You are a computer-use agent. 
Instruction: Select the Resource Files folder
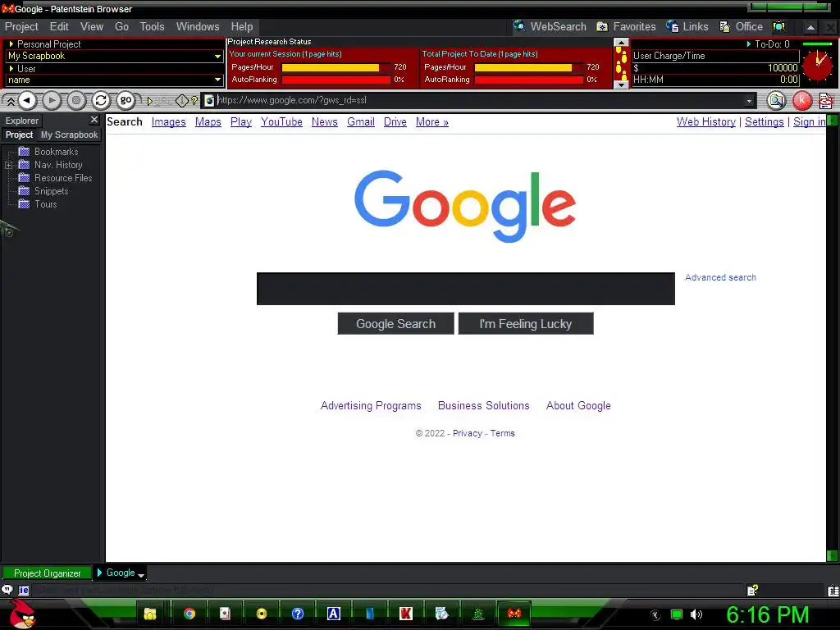(56, 178)
